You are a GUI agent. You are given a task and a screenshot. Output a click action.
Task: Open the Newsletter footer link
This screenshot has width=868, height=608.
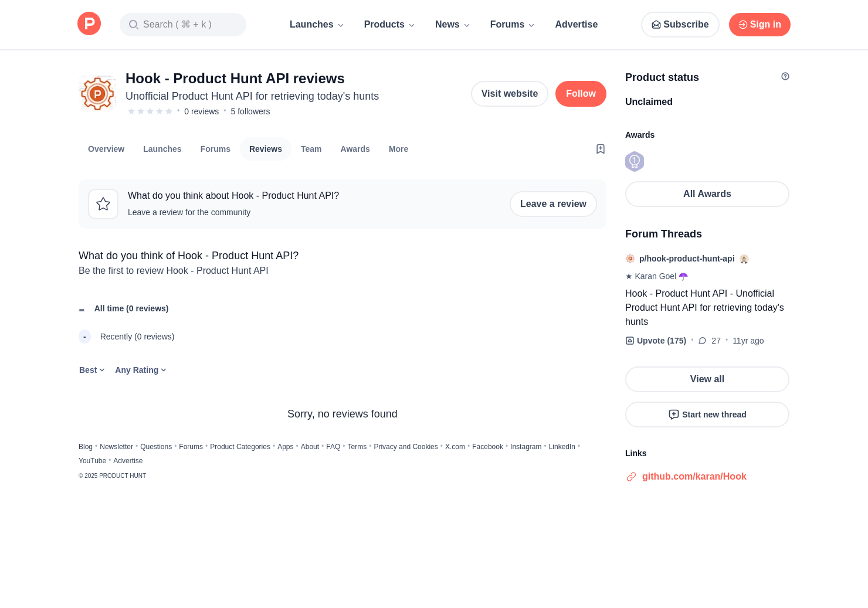(x=116, y=447)
